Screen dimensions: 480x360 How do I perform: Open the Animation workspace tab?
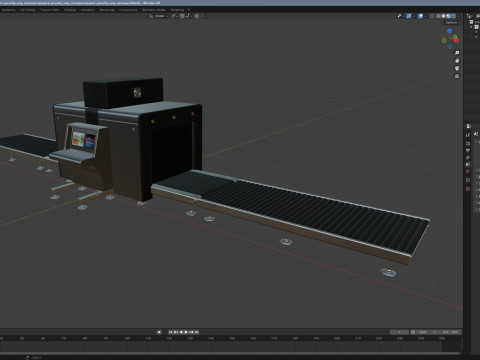[x=88, y=10]
